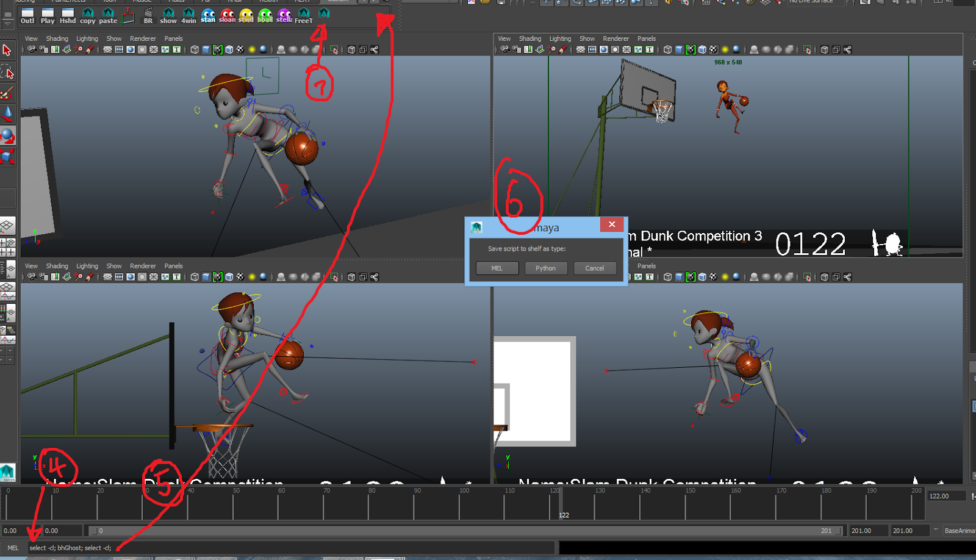Open the Outl shelf button
This screenshot has width=976, height=560.
click(x=27, y=16)
